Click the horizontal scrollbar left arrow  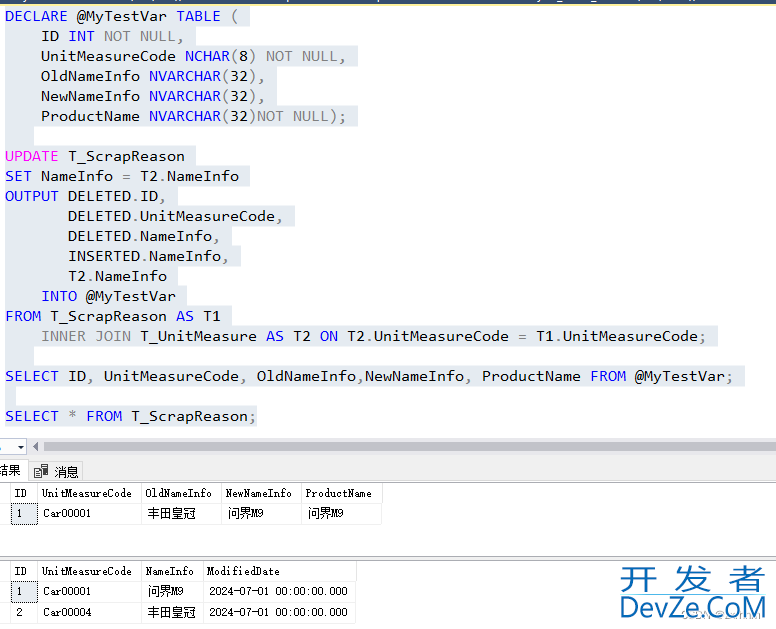36,447
